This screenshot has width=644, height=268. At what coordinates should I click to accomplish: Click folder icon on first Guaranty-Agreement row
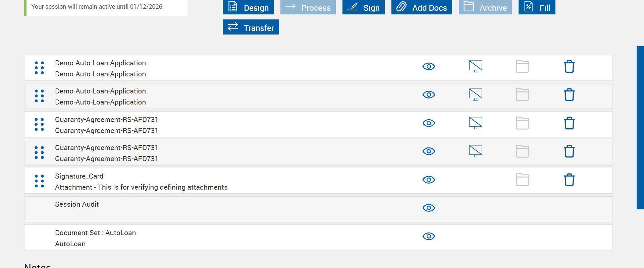coord(522,123)
